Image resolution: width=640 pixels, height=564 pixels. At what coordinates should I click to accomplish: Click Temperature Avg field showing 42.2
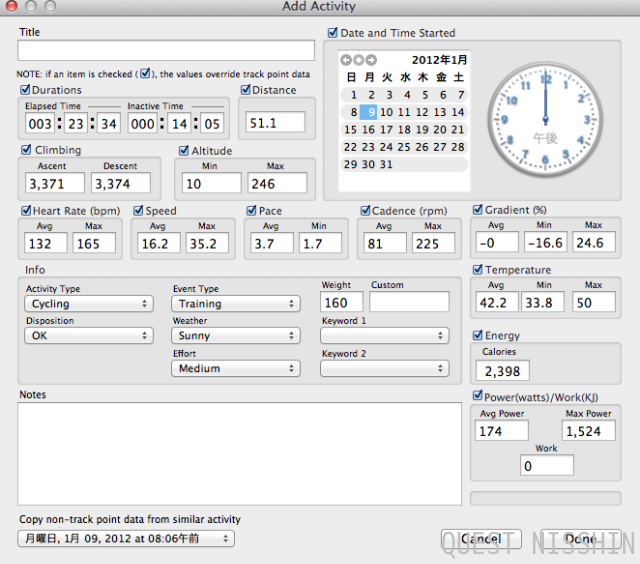pos(497,302)
